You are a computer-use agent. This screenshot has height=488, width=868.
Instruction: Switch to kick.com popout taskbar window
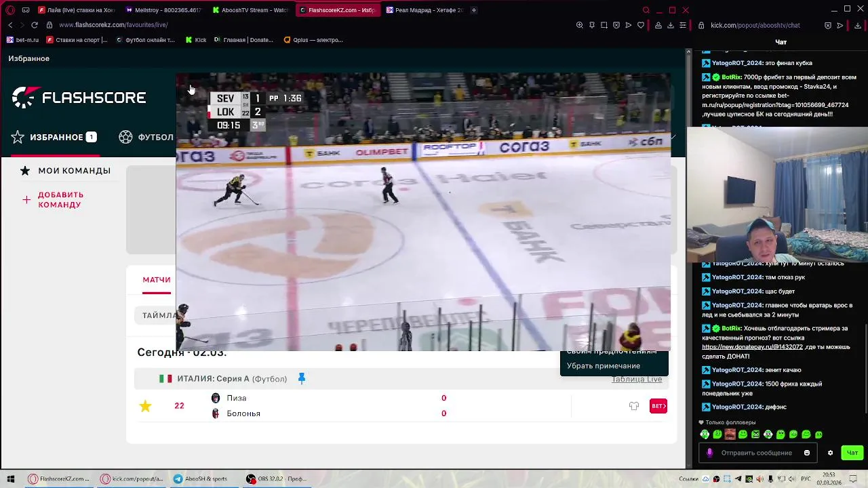[x=132, y=479]
